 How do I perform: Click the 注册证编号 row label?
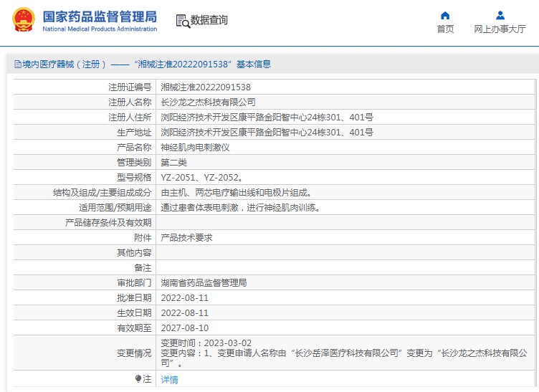(x=130, y=87)
